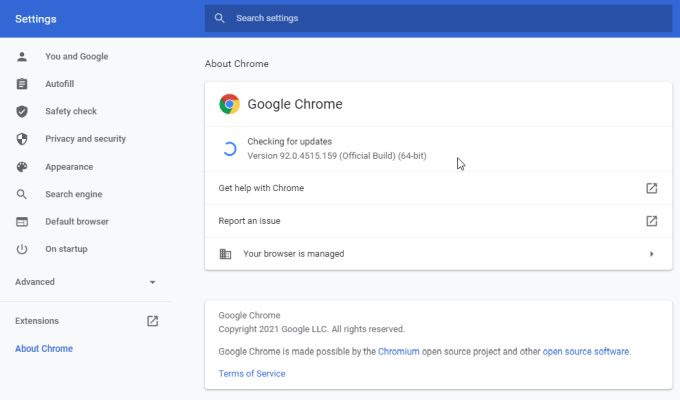Open Privacy and security settings

coord(85,139)
